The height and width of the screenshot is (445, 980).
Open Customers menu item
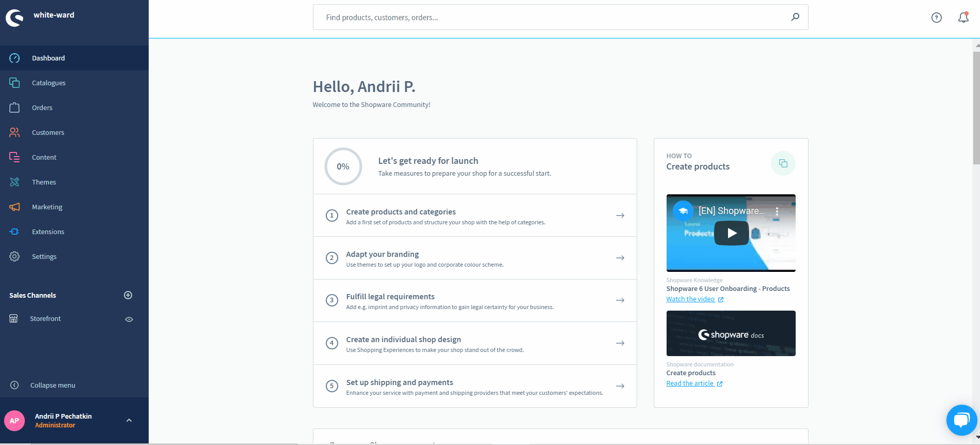click(x=74, y=132)
